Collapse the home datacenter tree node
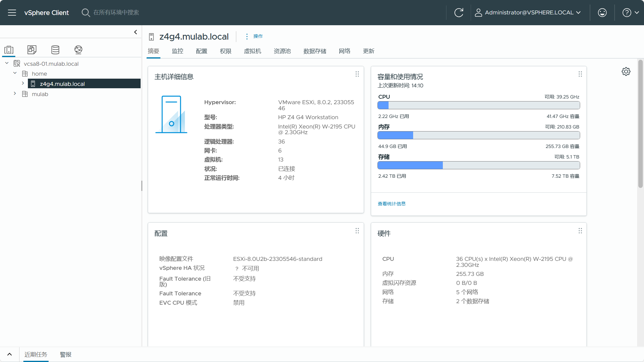The height and width of the screenshot is (362, 644). pyautogui.click(x=15, y=73)
